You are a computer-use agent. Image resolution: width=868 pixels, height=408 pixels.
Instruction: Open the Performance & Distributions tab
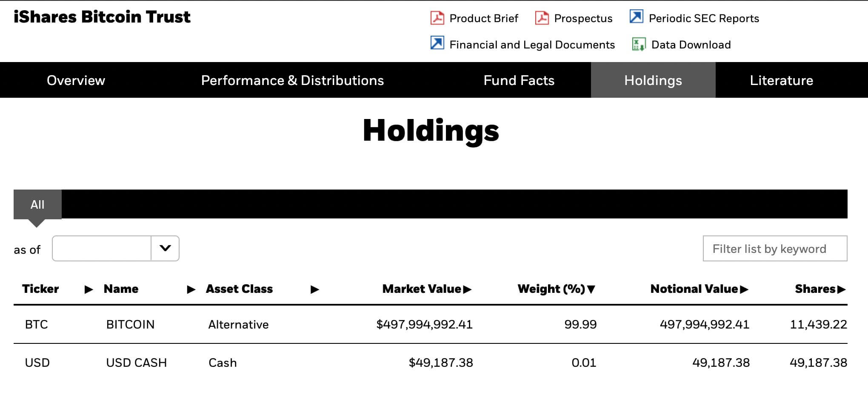coord(293,80)
